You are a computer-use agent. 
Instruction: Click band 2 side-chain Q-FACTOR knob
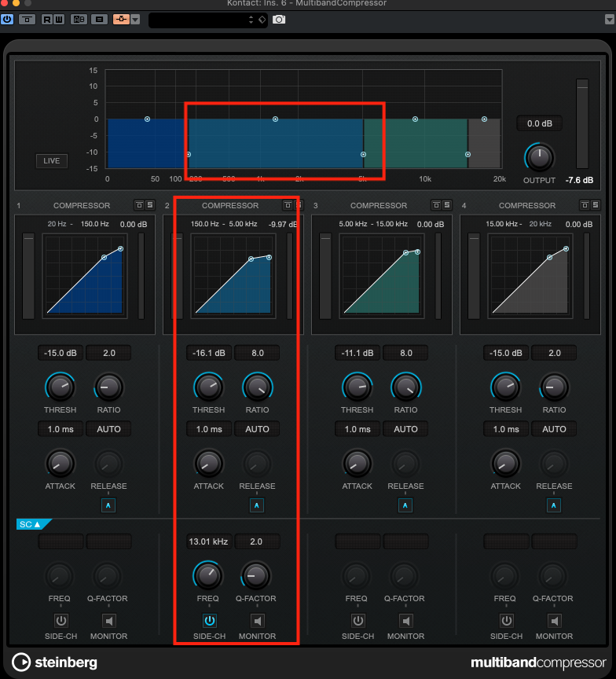pyautogui.click(x=256, y=575)
